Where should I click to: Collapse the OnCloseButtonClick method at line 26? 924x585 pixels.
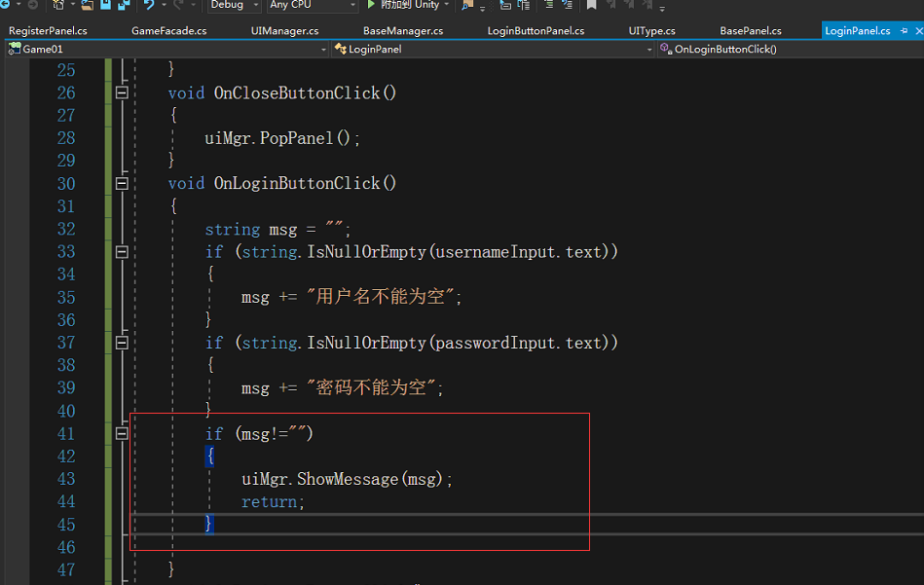pyautogui.click(x=122, y=92)
